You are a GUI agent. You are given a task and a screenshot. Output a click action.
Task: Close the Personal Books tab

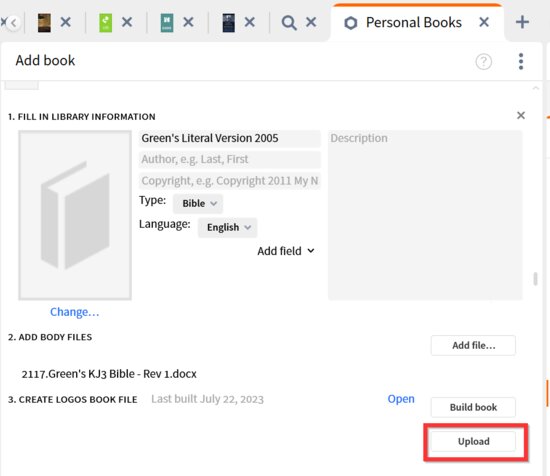pos(484,22)
